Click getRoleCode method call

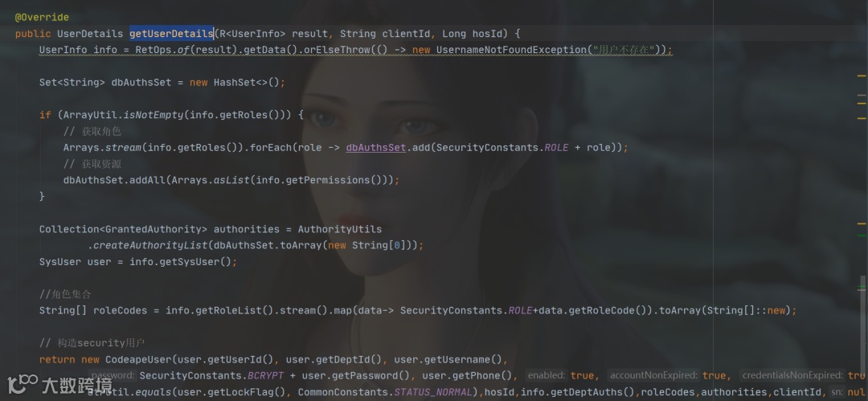602,311
